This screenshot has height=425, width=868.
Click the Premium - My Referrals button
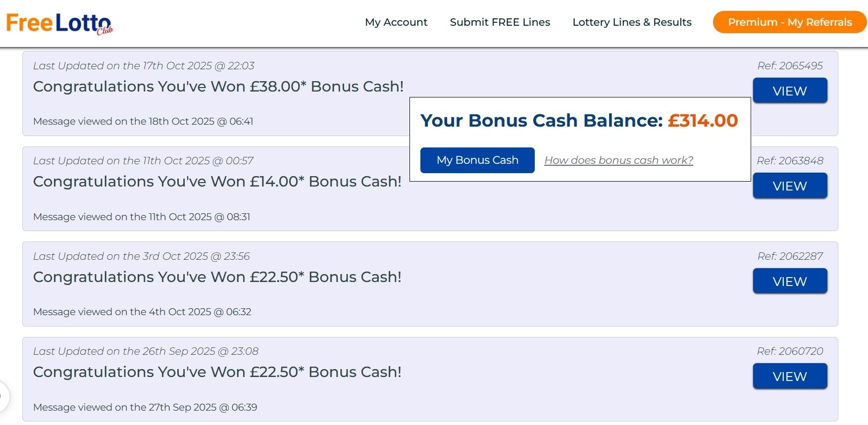[x=789, y=22]
